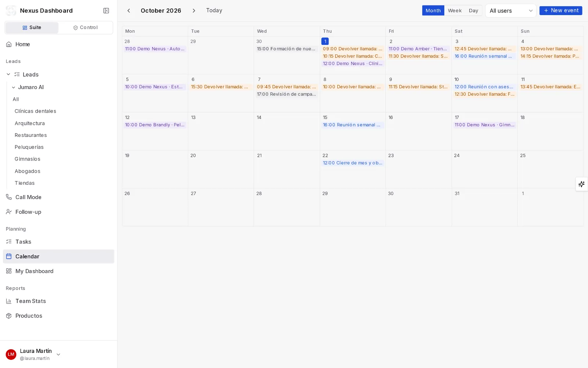Open Gimnasios lead list

coord(28,159)
